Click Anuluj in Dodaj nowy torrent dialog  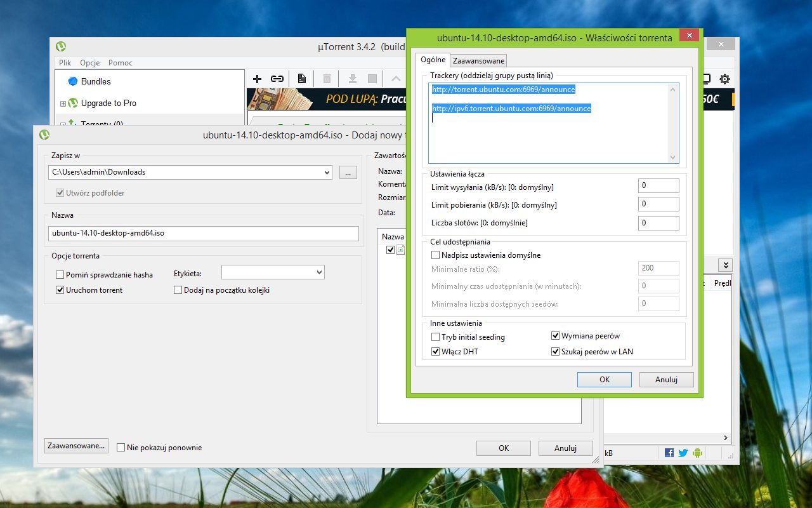[x=565, y=448]
